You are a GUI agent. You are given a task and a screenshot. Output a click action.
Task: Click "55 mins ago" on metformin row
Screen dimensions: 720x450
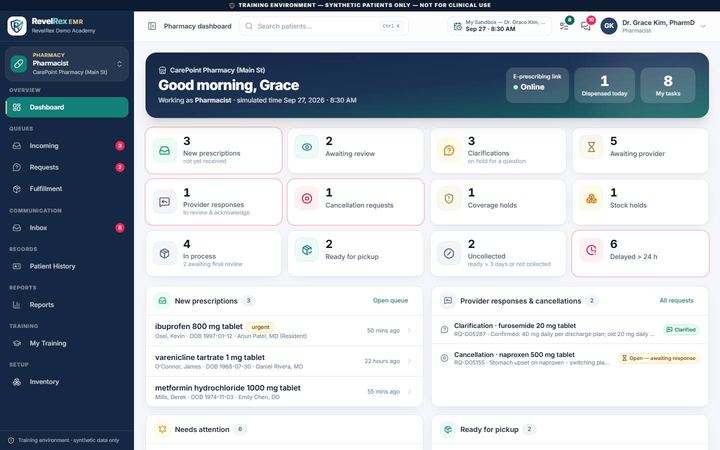click(x=383, y=392)
